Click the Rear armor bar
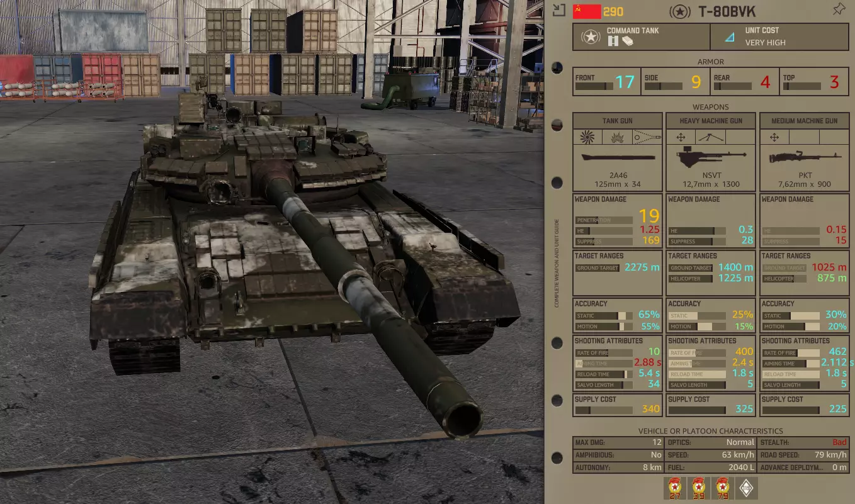The height and width of the screenshot is (504, 855). pos(732,86)
